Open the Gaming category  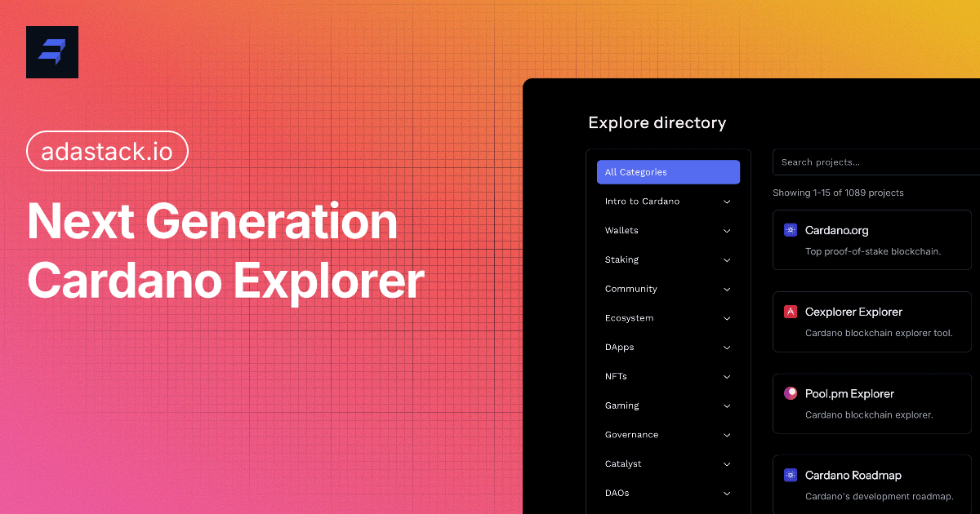point(622,405)
